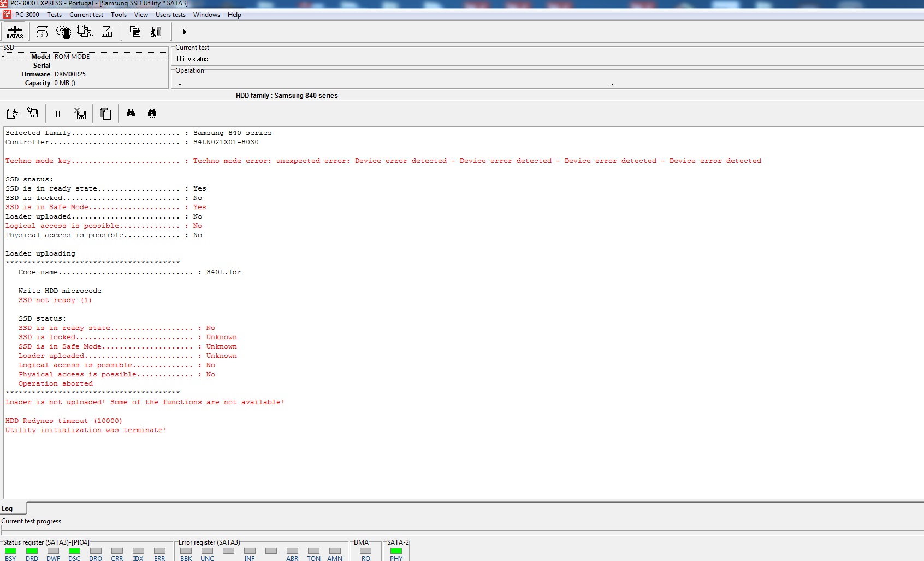Click the RQ DMA indicator
The height and width of the screenshot is (561, 924).
tap(365, 551)
